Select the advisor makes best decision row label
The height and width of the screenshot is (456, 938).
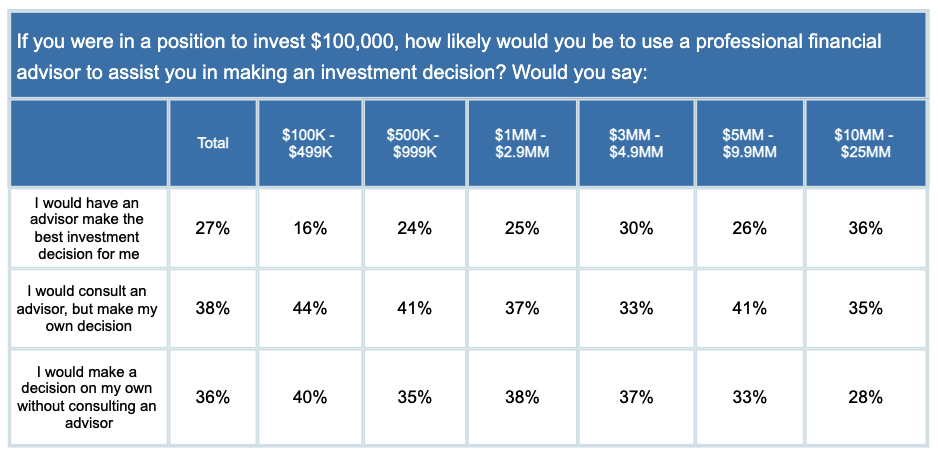(89, 228)
